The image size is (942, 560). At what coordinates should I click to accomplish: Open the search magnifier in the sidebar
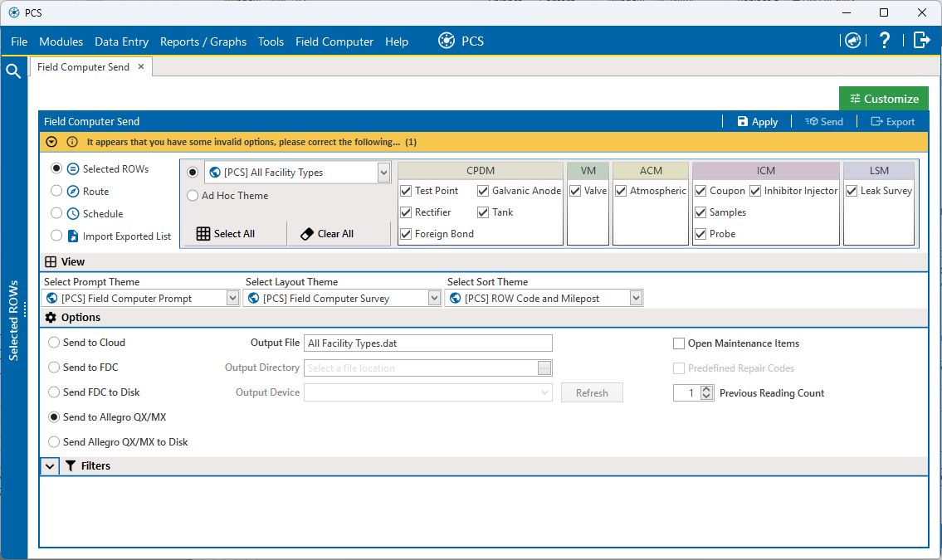tap(13, 71)
